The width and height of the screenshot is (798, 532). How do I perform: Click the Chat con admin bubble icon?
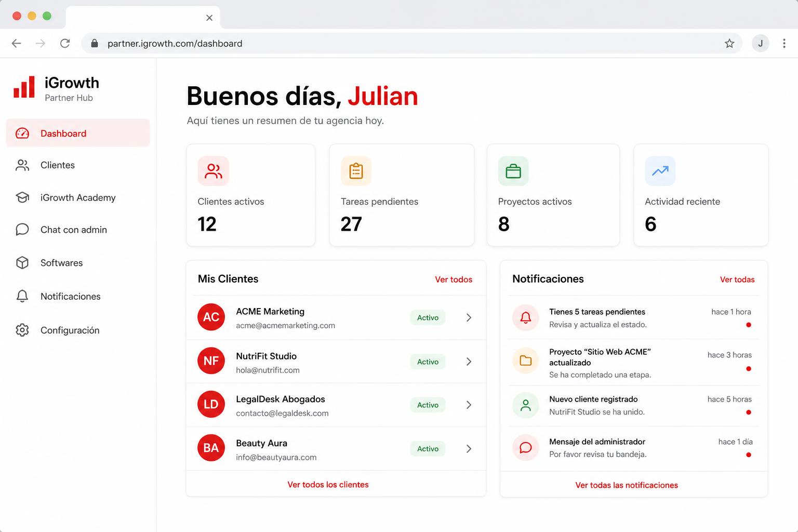(22, 230)
